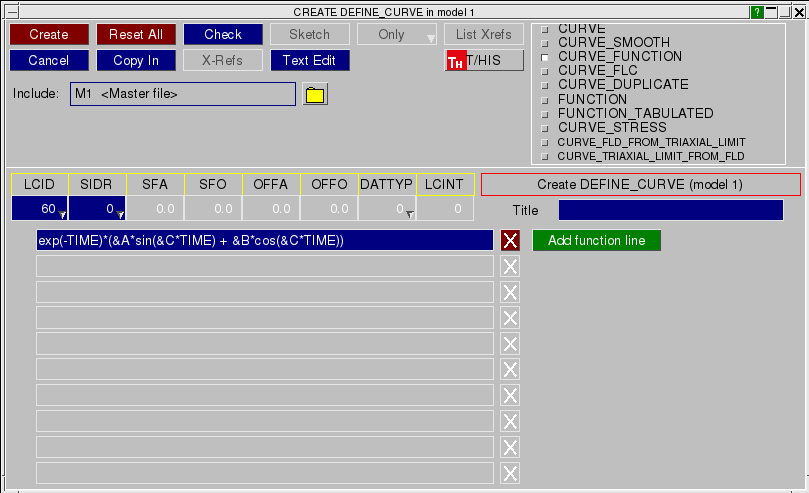
Task: Click the Text Edit button
Action: [x=310, y=61]
